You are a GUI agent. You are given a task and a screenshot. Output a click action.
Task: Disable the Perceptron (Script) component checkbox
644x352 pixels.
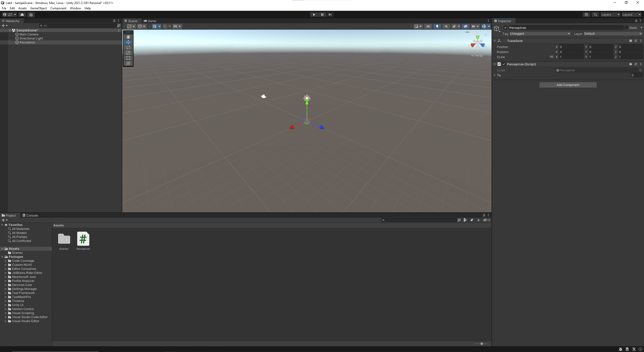pos(504,64)
